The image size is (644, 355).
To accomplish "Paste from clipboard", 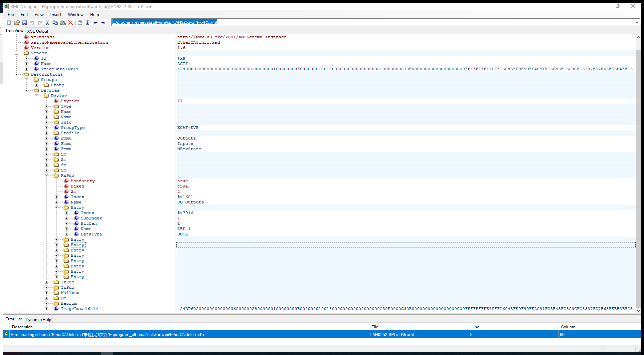I will [63, 22].
